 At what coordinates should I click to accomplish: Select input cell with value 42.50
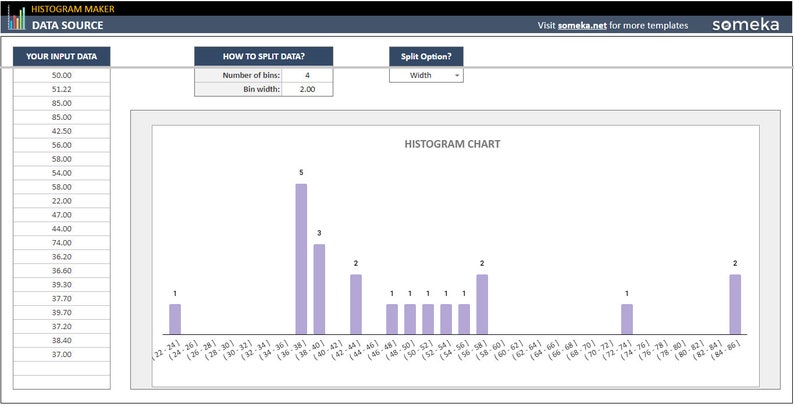coord(61,131)
